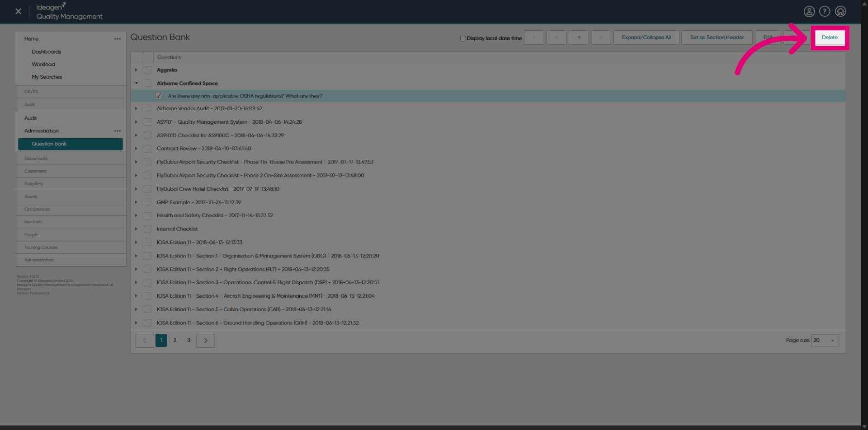Open the CA/PA sidebar section
This screenshot has width=868, height=430.
click(71, 92)
